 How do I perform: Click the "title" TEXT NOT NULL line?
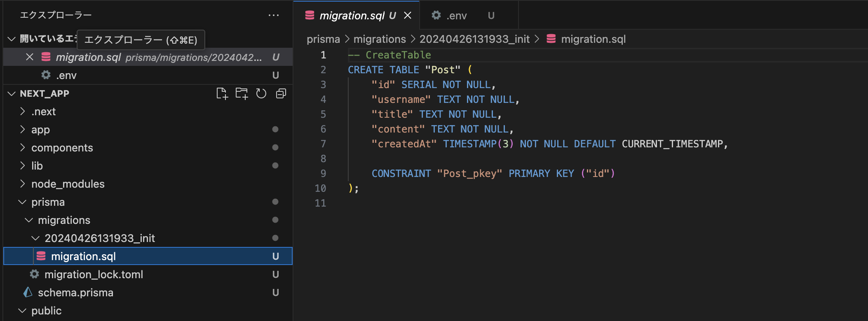436,114
